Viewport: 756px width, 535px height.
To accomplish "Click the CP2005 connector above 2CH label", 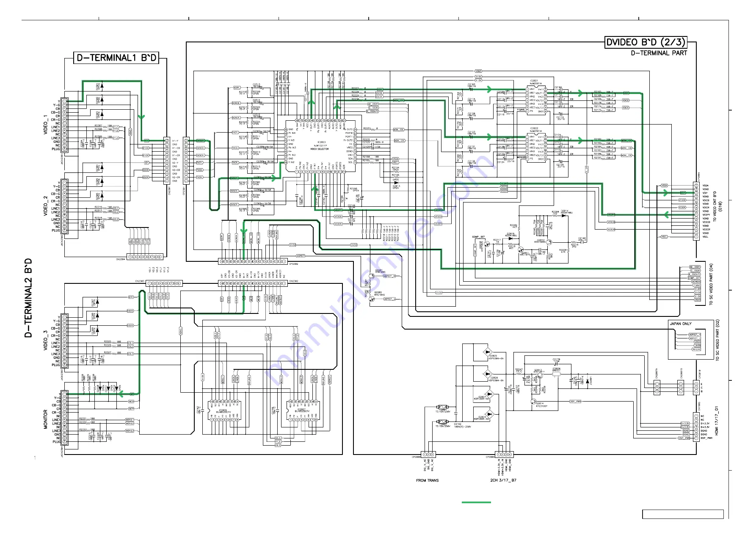I will pyautogui.click(x=505, y=455).
